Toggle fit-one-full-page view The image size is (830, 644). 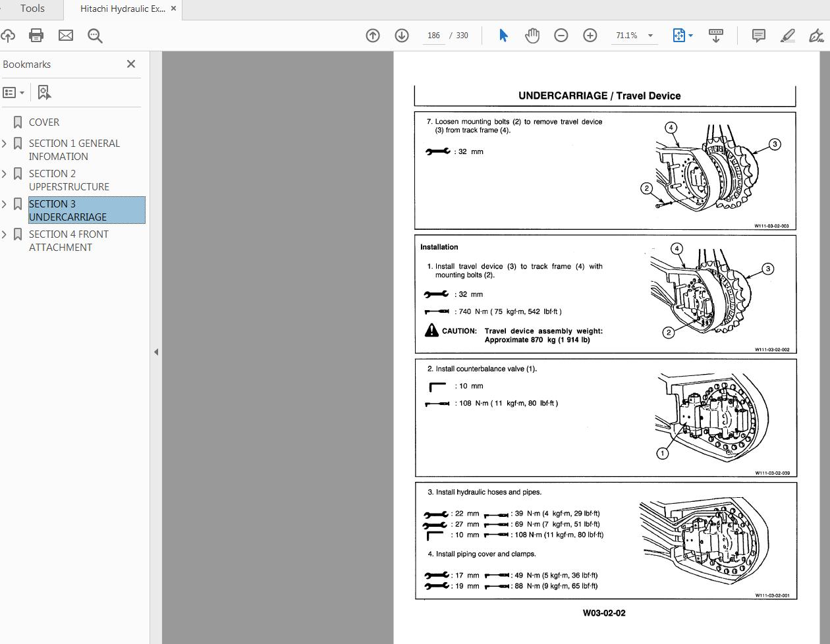tap(679, 36)
